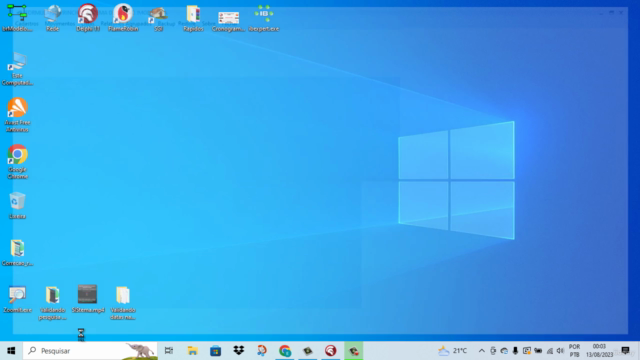The image size is (640, 360).
Task: Open Este Computador desktop icon
Action: (17, 69)
